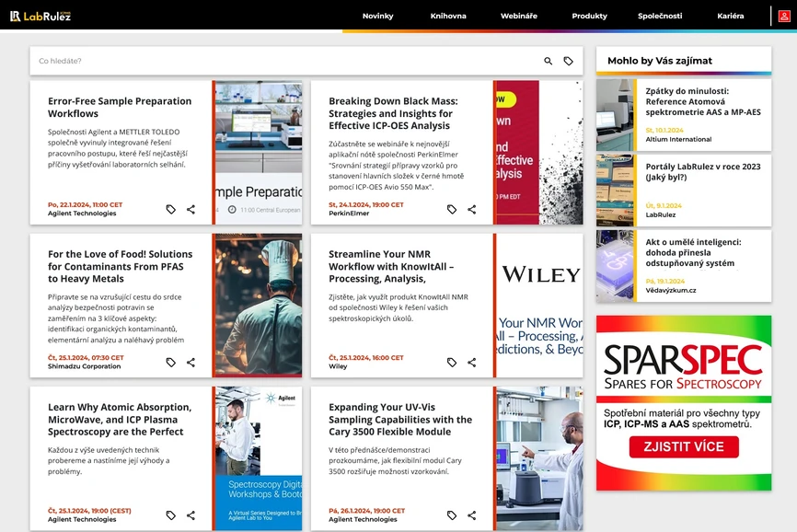Click 'Wiley' company name under NMR card
The height and width of the screenshot is (532, 797).
point(338,366)
